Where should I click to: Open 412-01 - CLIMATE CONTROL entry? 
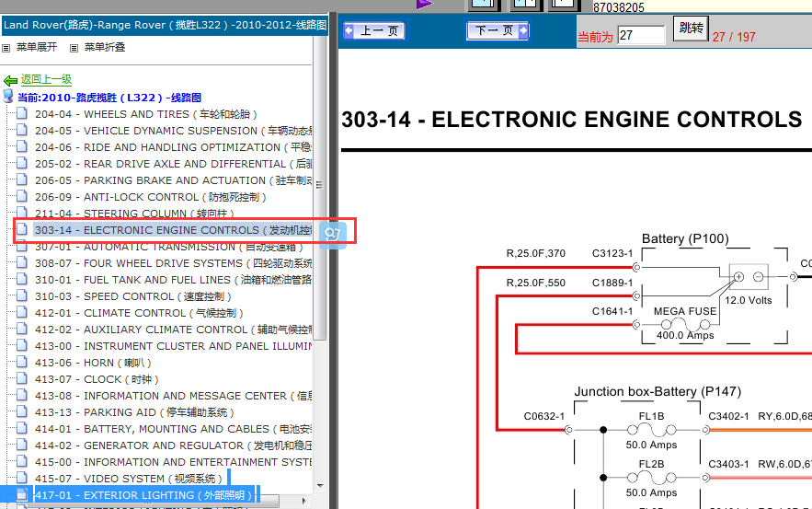pyautogui.click(x=139, y=313)
